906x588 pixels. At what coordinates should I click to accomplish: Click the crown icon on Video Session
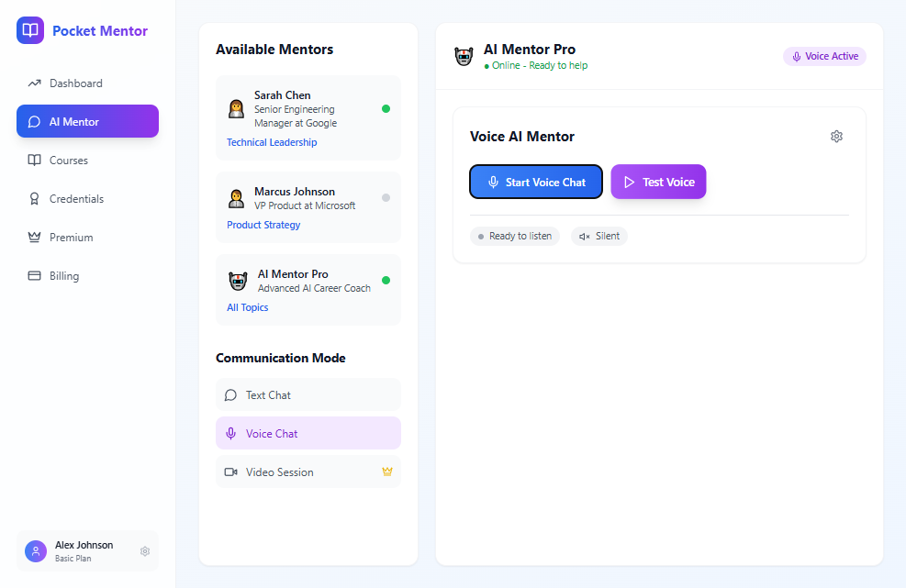coord(387,472)
